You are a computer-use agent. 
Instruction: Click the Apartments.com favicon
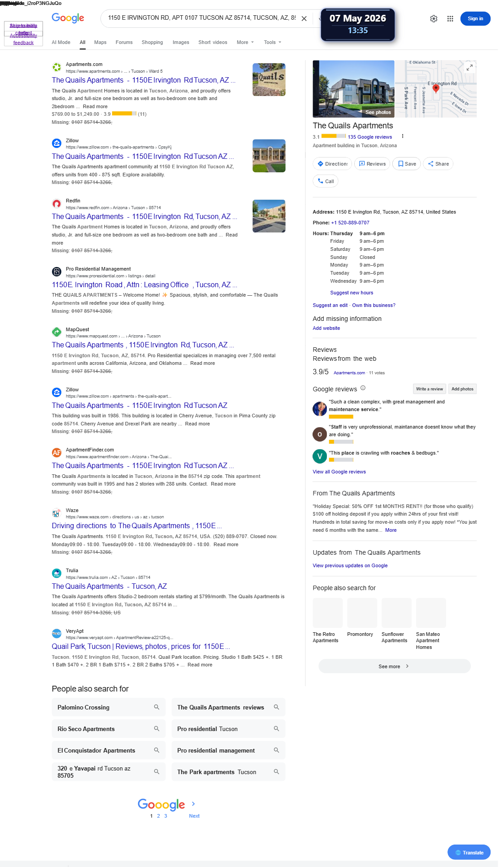[56, 67]
